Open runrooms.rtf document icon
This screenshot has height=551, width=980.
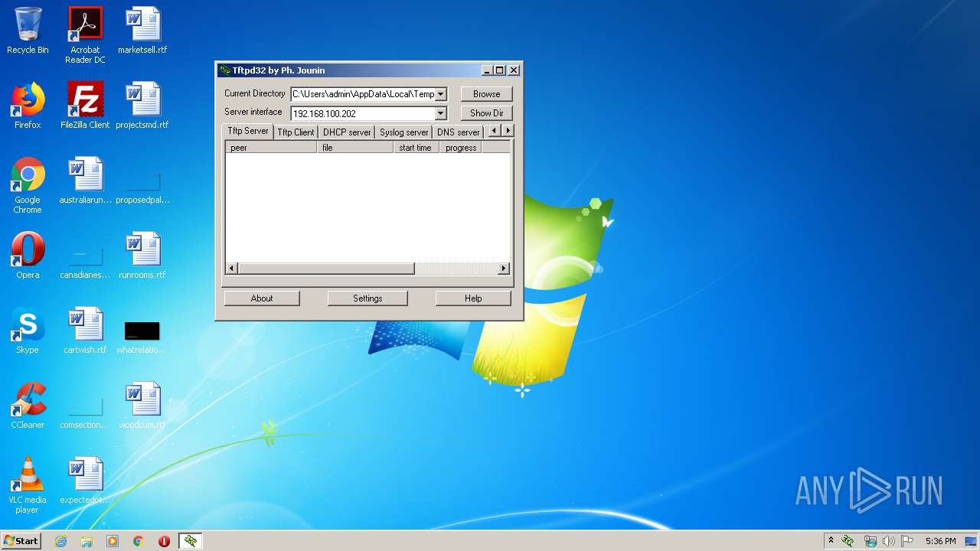coord(142,256)
